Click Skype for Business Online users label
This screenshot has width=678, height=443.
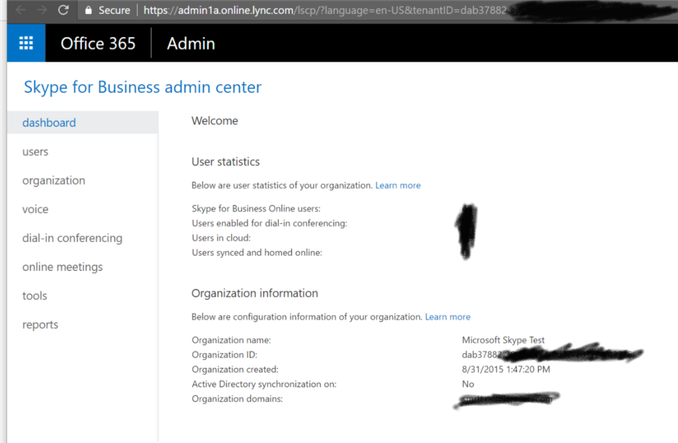256,209
